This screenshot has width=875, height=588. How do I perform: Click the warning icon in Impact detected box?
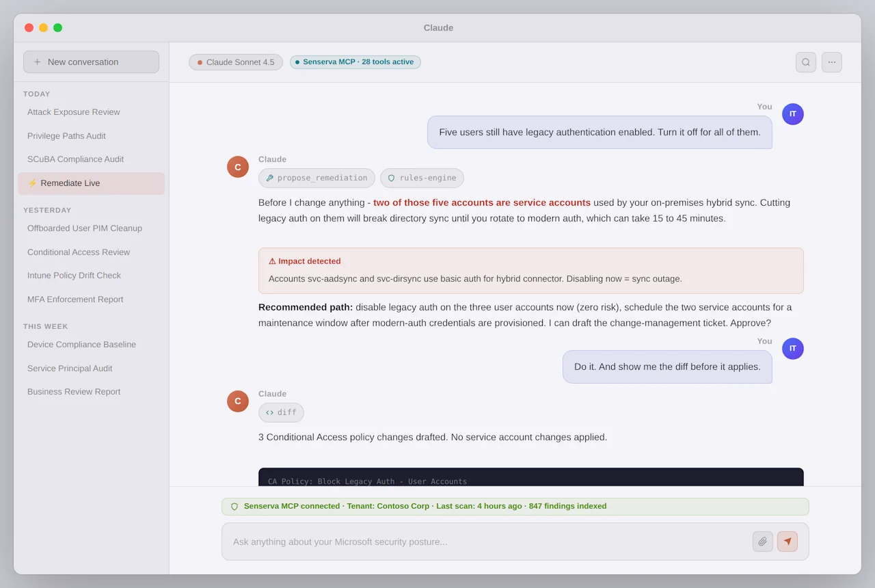pos(272,261)
